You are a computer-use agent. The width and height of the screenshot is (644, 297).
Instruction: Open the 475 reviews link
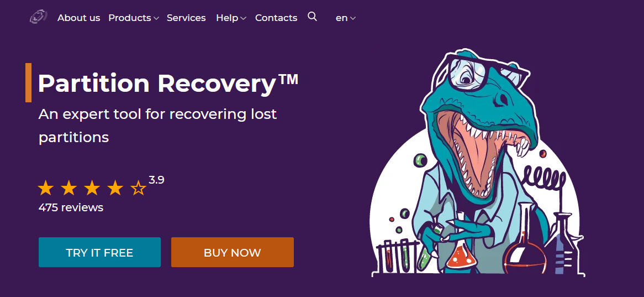pyautogui.click(x=71, y=207)
